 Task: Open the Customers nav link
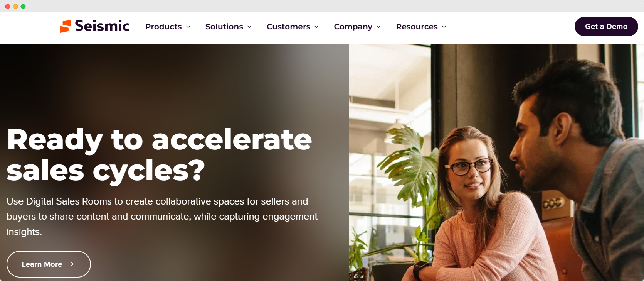(288, 27)
